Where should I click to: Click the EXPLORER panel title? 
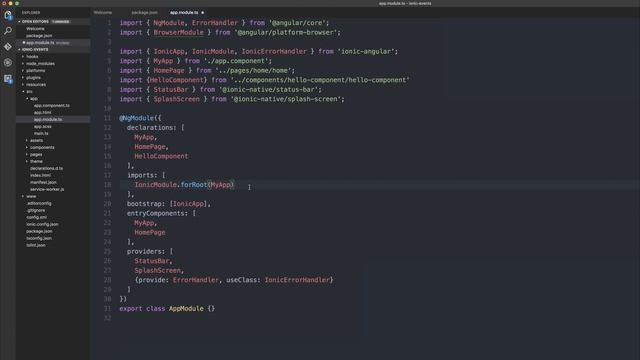coord(31,13)
